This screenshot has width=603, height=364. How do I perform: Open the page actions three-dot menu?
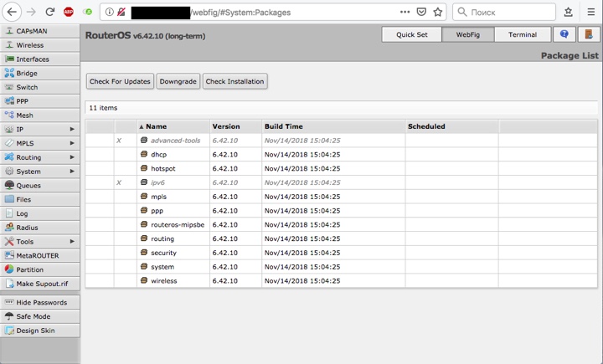[405, 13]
